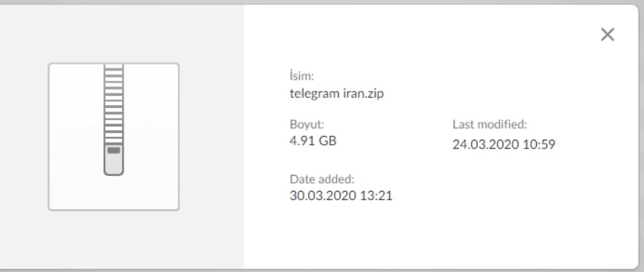Close the file details dialog
Viewport: 644px width, 272px height.
coord(607,35)
